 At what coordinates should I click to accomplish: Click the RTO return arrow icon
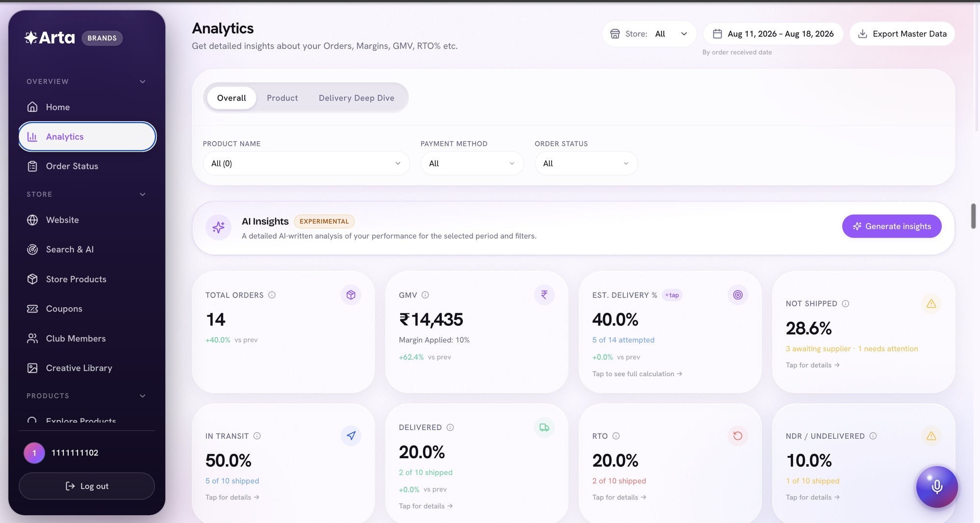[x=737, y=435]
